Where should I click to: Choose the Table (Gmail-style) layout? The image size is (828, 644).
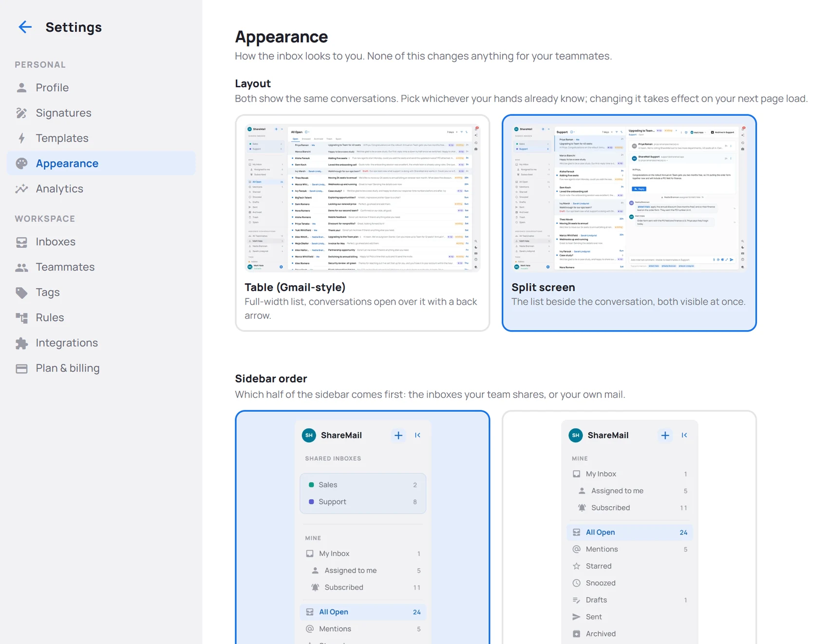362,223
